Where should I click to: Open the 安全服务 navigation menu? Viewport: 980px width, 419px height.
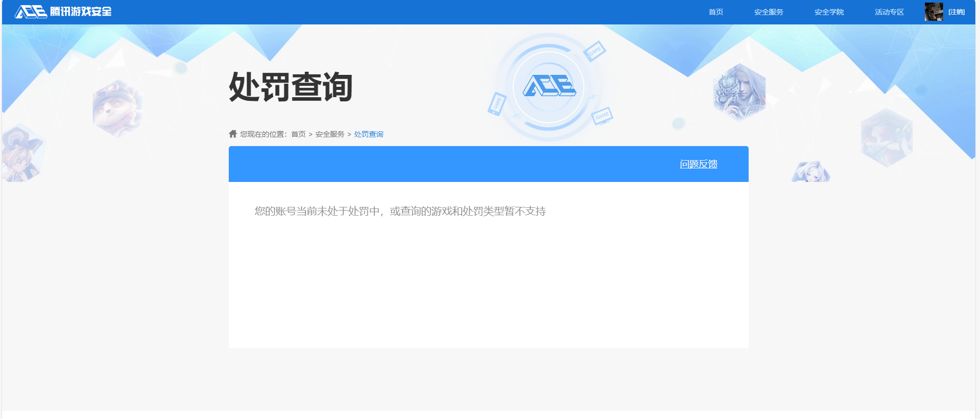(768, 12)
